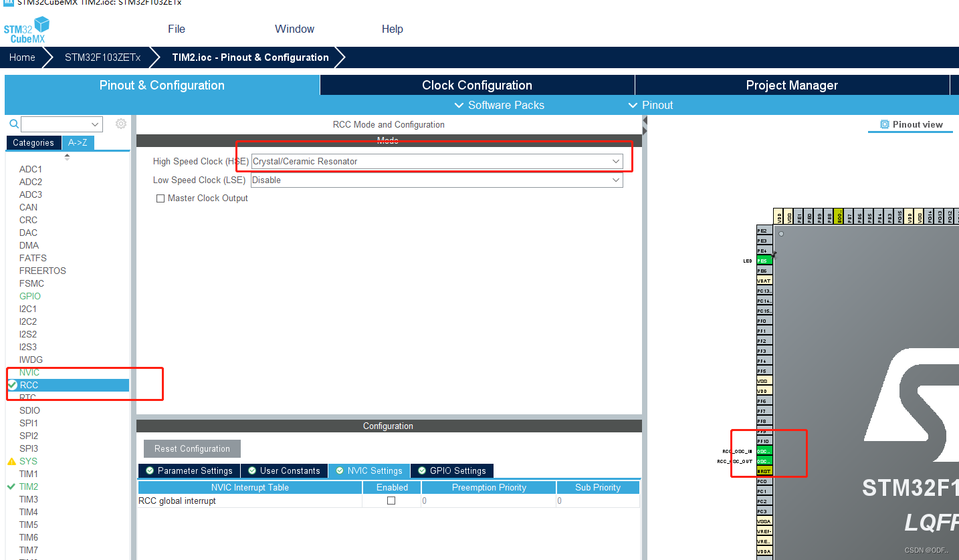Go to Home in the breadcrumb

(22, 57)
